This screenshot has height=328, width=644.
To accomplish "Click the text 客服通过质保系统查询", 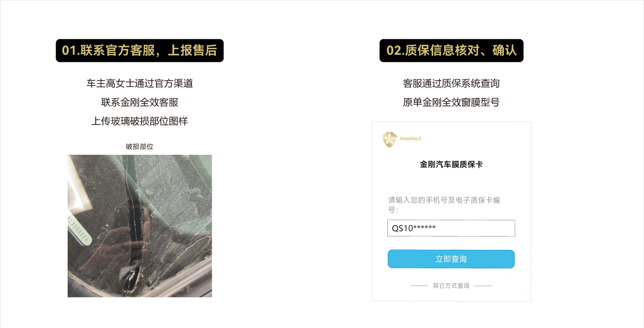I will tap(451, 83).
